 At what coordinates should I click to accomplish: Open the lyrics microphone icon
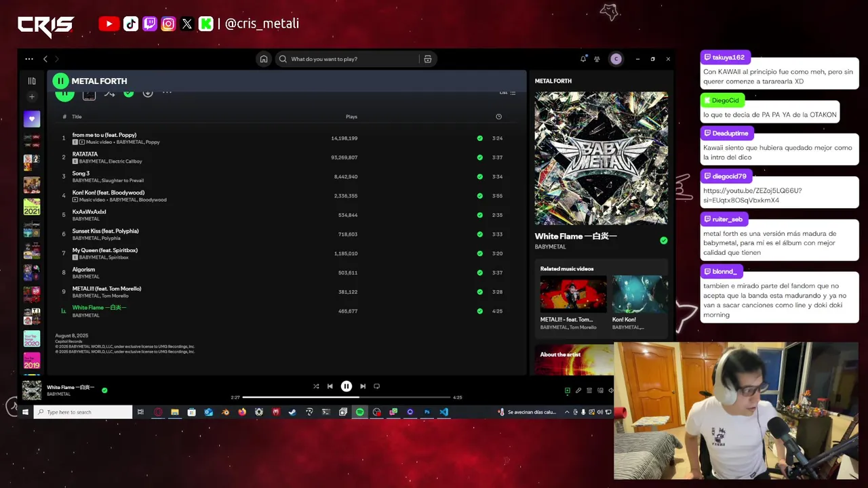pos(578,390)
